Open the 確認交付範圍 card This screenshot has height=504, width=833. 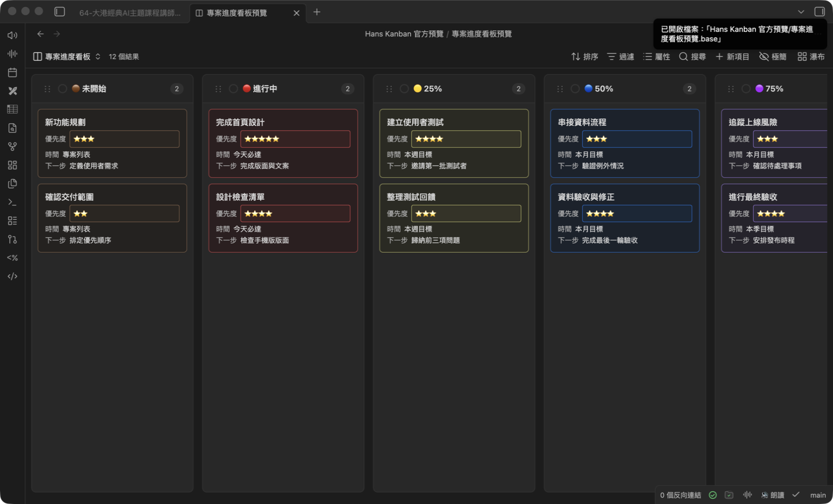click(x=112, y=218)
